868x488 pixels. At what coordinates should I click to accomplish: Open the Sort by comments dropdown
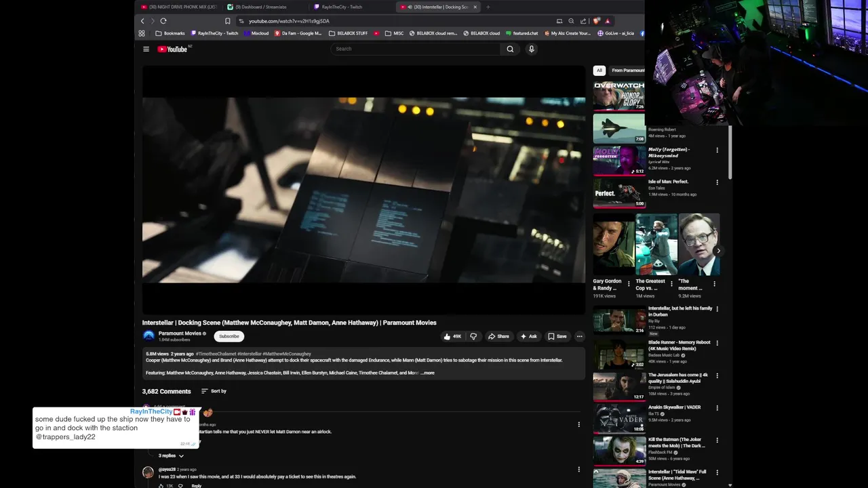[214, 391]
